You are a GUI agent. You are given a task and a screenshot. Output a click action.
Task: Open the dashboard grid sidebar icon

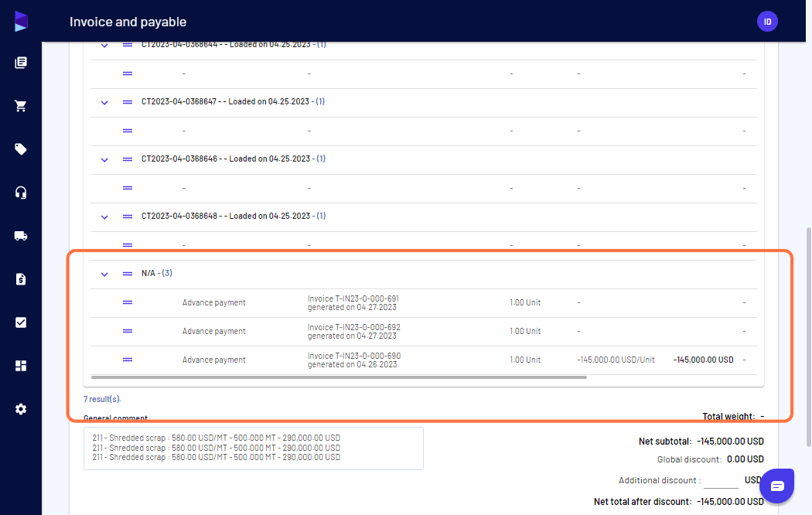[x=21, y=366]
